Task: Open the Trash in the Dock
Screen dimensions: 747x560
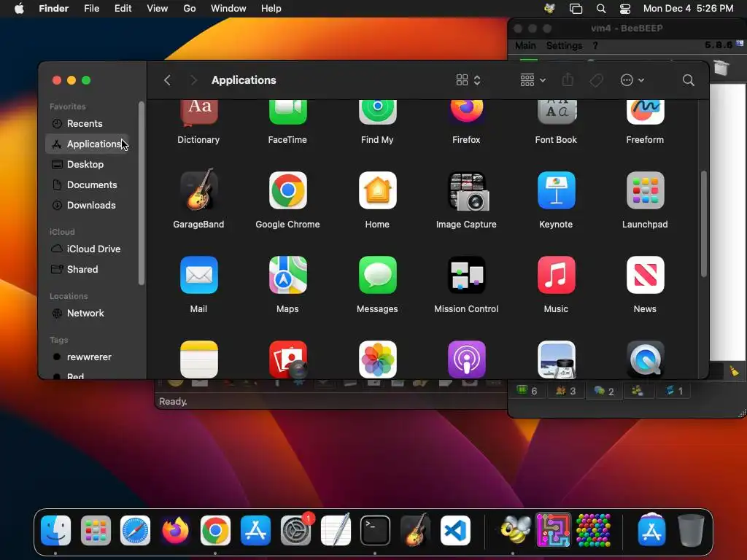Action: coord(691,531)
